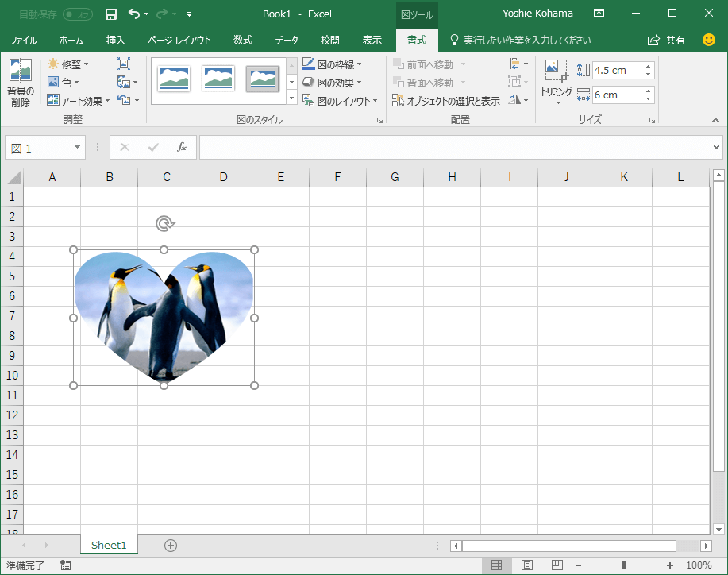Open Picture Layout (図のレイアウト) menu
728x575 pixels.
[x=340, y=100]
